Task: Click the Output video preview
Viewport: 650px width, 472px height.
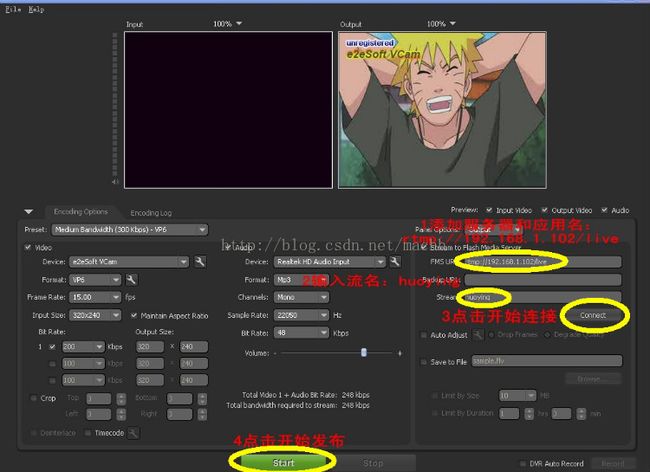Action: pyautogui.click(x=442, y=110)
